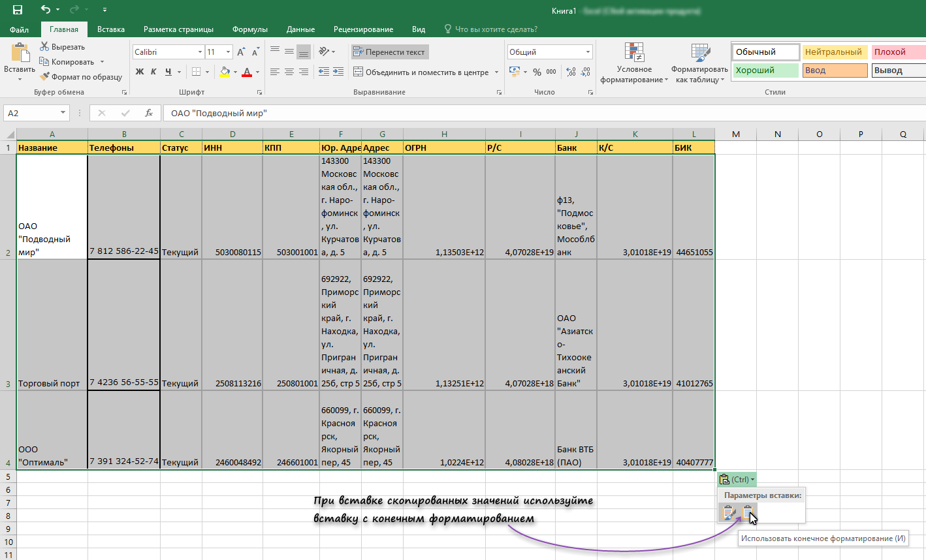
Task: Decrease the cell indent
Action: click(324, 72)
